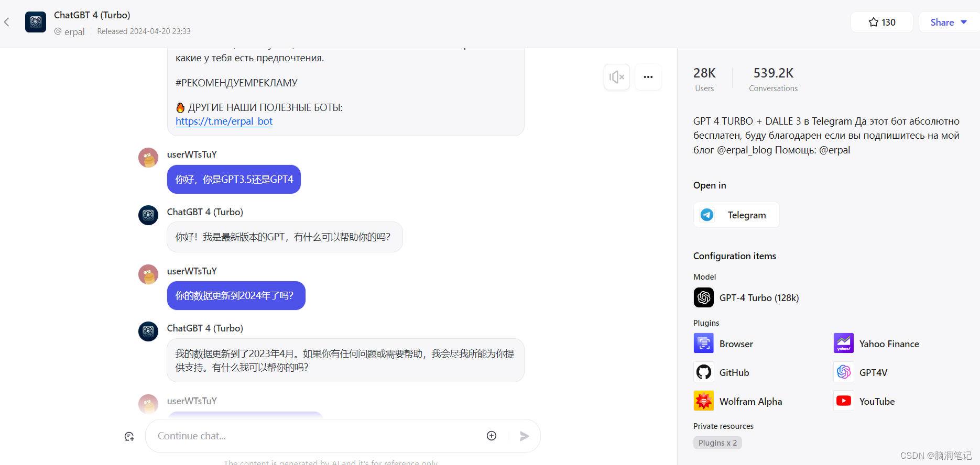Click the GPT-4 Turbo (128k) model icon

(x=704, y=297)
